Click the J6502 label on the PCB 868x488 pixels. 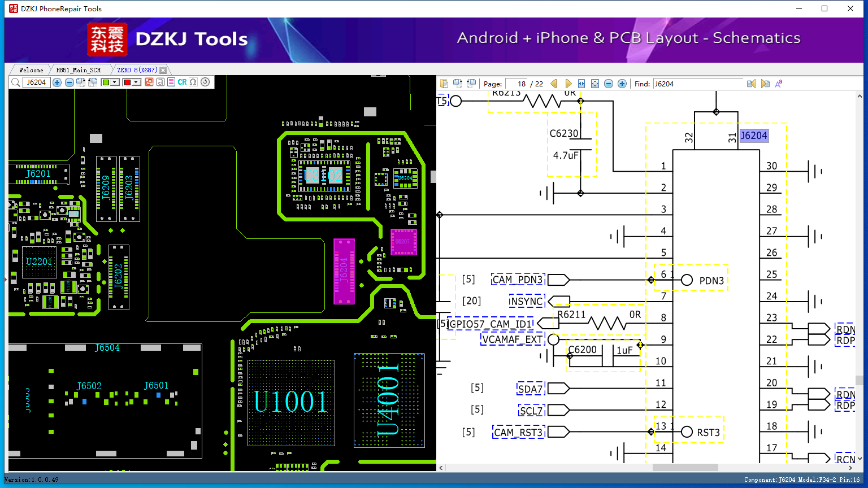coord(89,386)
